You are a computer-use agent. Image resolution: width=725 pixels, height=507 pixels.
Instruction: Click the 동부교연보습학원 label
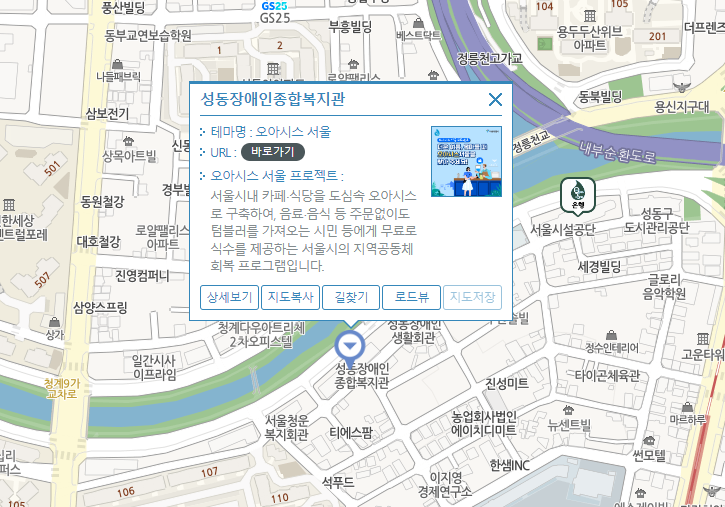coord(147,36)
